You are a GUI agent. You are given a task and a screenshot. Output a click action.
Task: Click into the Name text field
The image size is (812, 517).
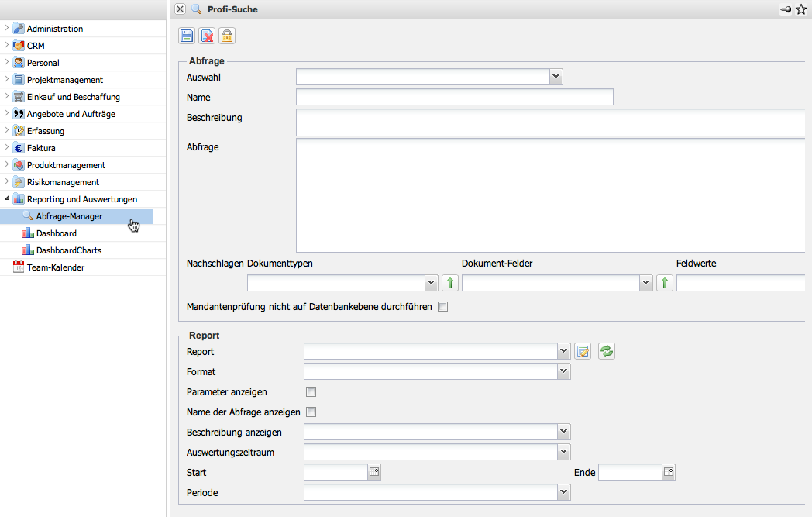454,97
